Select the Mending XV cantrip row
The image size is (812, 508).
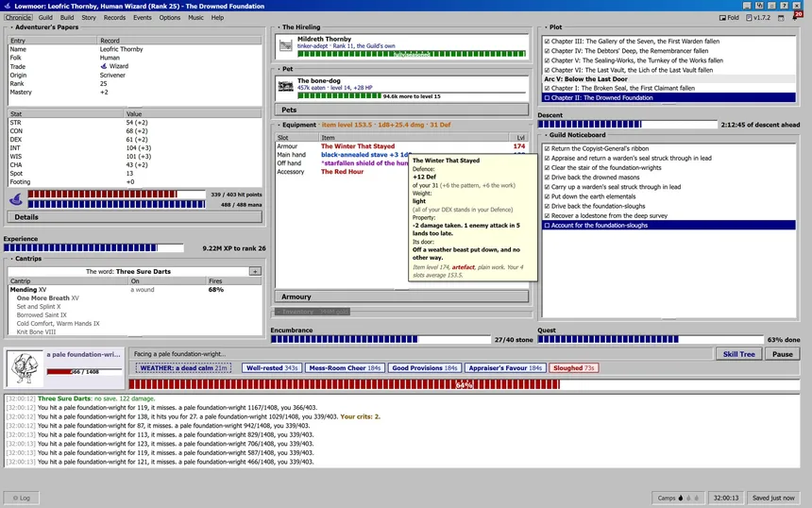[x=135, y=290]
